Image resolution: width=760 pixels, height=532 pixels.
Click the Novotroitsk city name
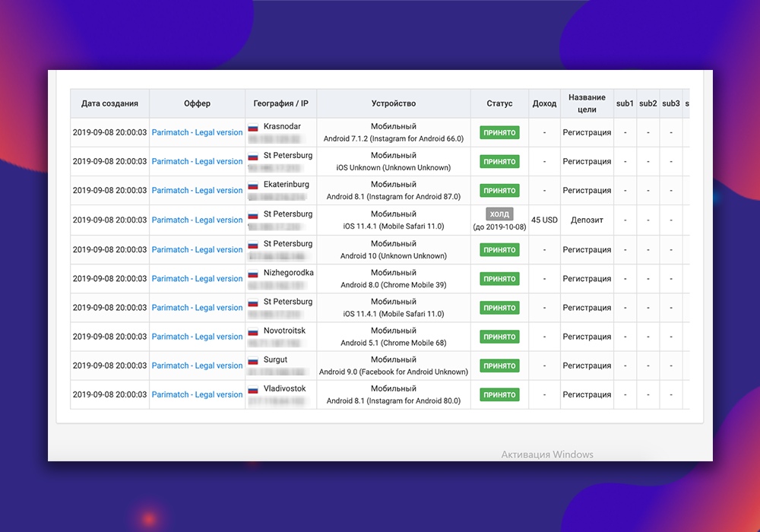(x=284, y=331)
